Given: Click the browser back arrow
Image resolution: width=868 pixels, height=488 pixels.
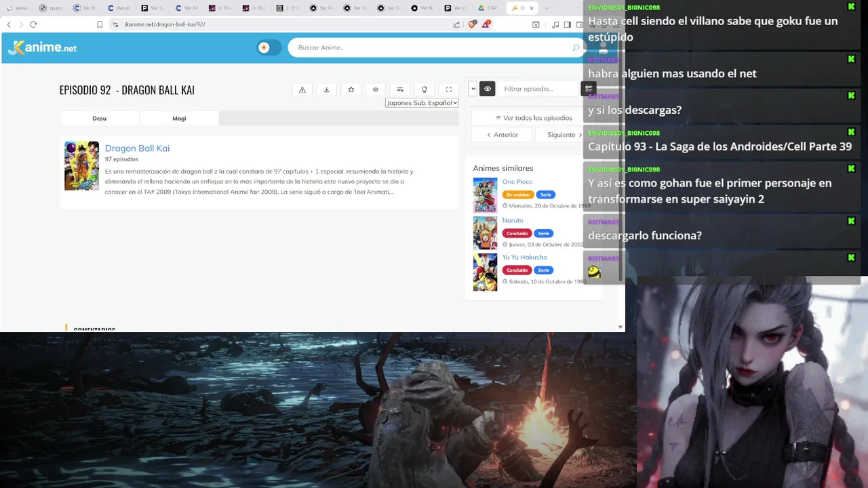Looking at the screenshot, I should tap(9, 24).
